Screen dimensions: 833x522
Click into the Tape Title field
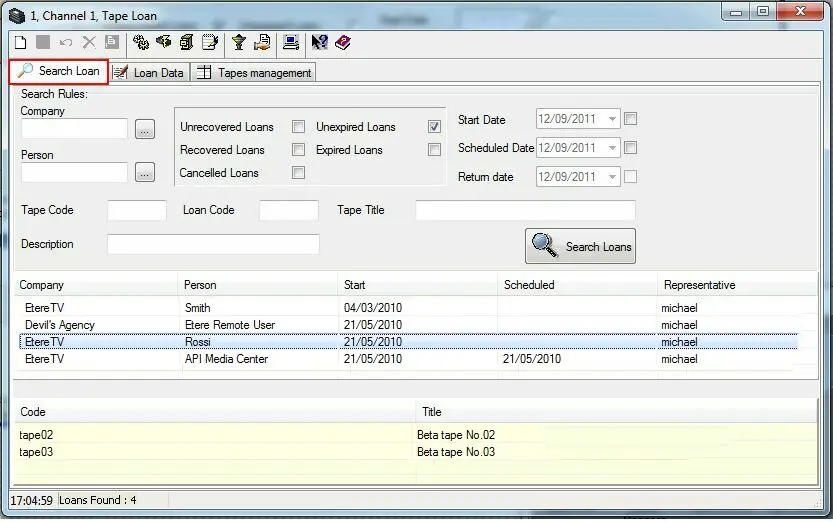[x=525, y=210]
